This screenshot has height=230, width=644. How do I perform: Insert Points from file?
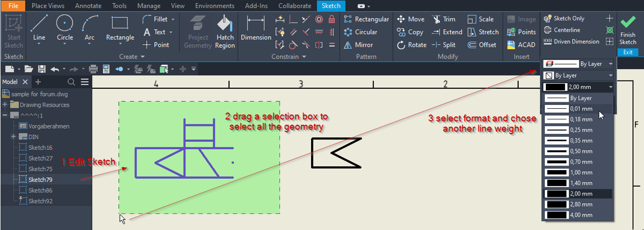point(521,32)
